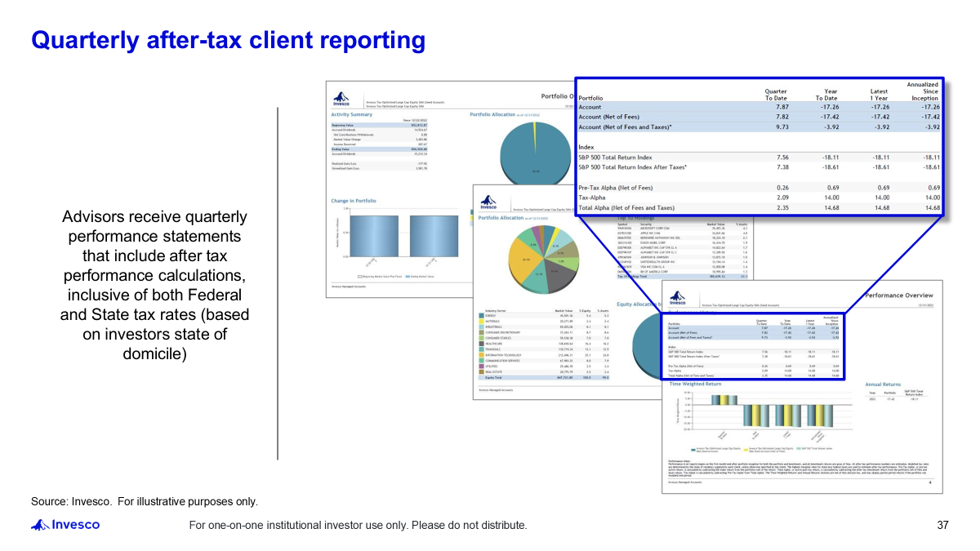Click the slide page number 37
This screenshot has height=551, width=980.
(942, 525)
